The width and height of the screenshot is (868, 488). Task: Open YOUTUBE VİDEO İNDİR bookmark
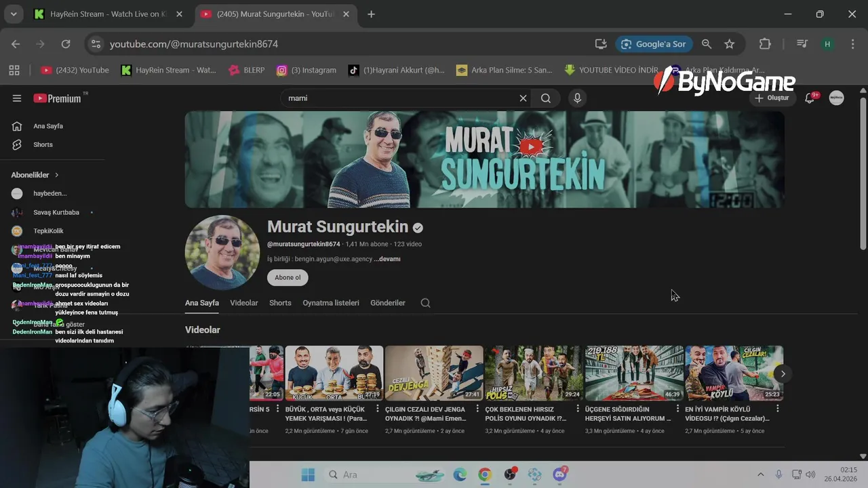[612, 70]
